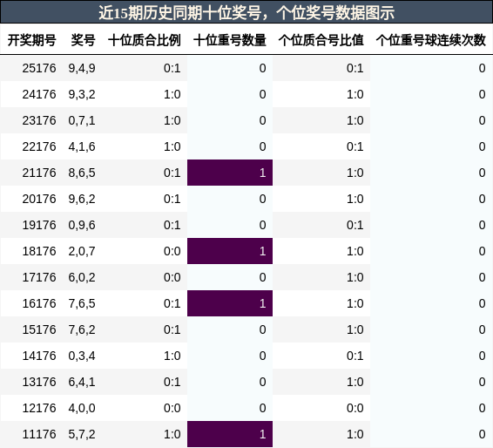Click winning numbers 5,7,2
Image resolution: width=493 pixels, height=448 pixels.
tap(82, 434)
